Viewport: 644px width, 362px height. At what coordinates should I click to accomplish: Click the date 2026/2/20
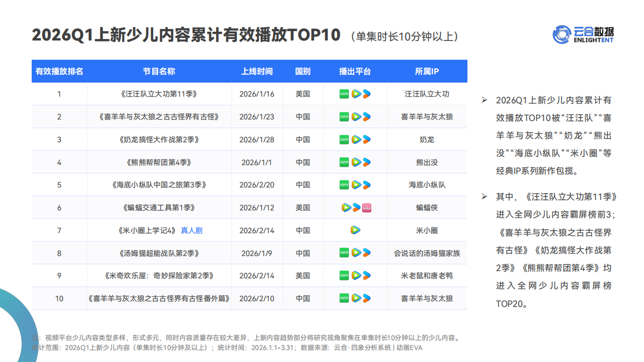pyautogui.click(x=257, y=185)
